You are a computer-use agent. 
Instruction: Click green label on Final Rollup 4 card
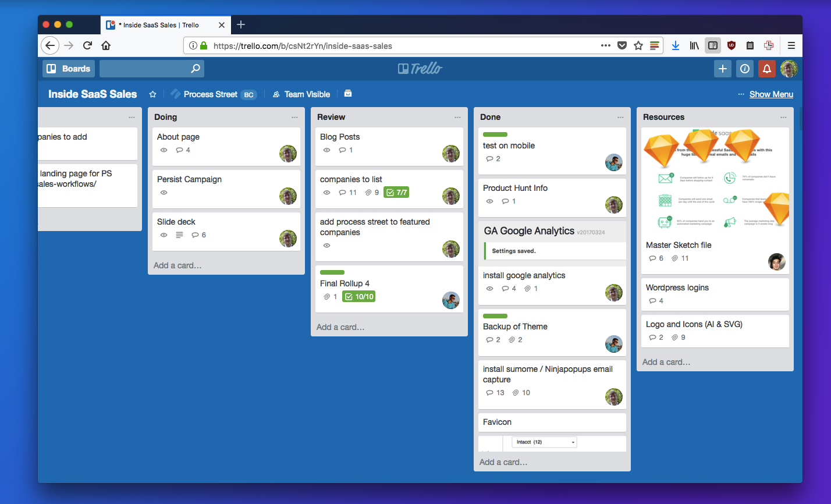pyautogui.click(x=332, y=272)
